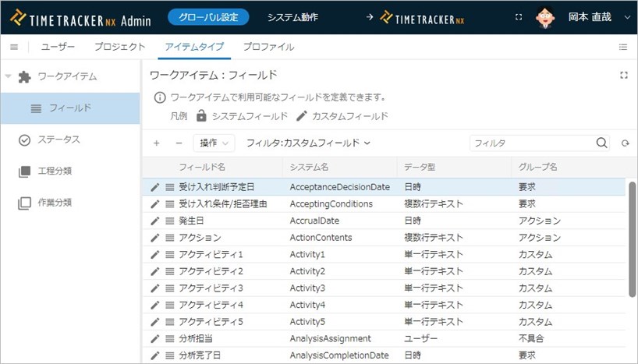
Task: Open the フィルタ:カスタムフィールド dropdown
Action: coord(307,143)
